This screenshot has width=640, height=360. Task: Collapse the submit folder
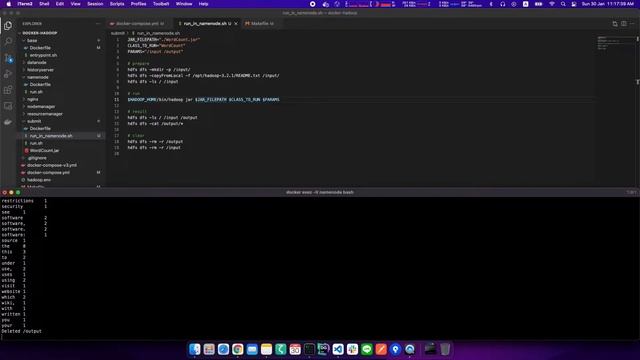pyautogui.click(x=34, y=121)
